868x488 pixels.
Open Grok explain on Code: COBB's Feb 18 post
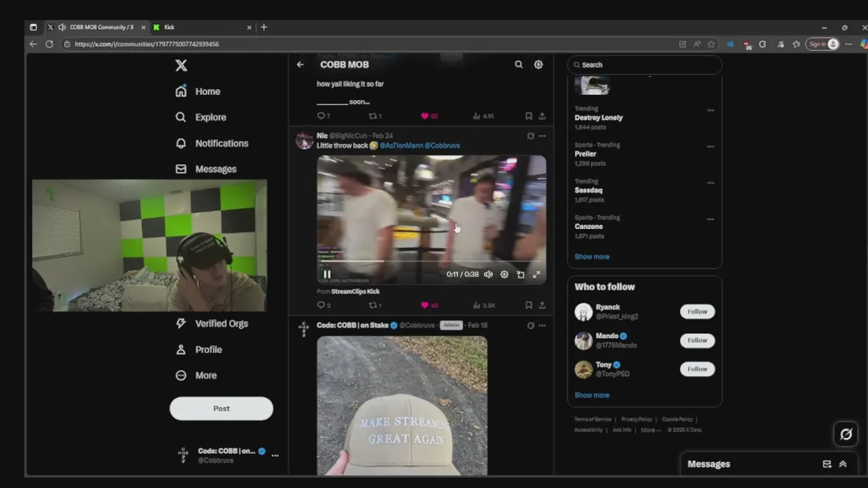[x=530, y=325]
